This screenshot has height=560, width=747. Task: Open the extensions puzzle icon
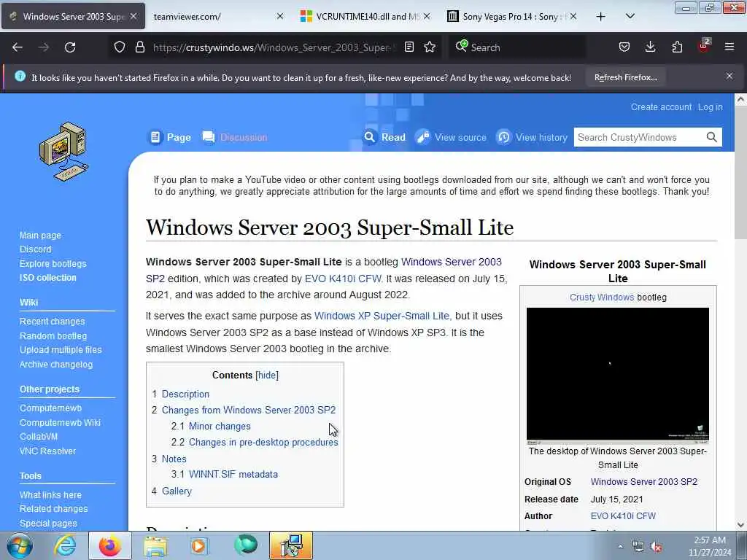pyautogui.click(x=677, y=47)
